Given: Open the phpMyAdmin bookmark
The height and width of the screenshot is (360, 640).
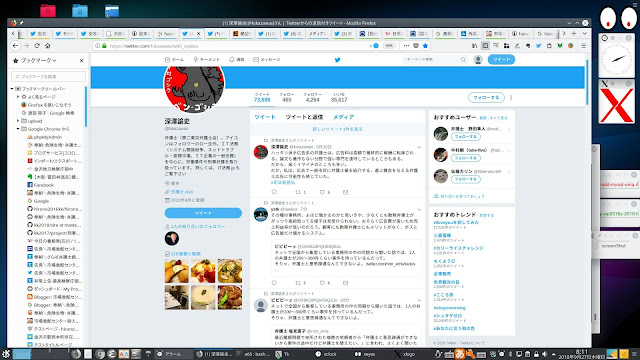Looking at the screenshot, I should click(x=47, y=137).
